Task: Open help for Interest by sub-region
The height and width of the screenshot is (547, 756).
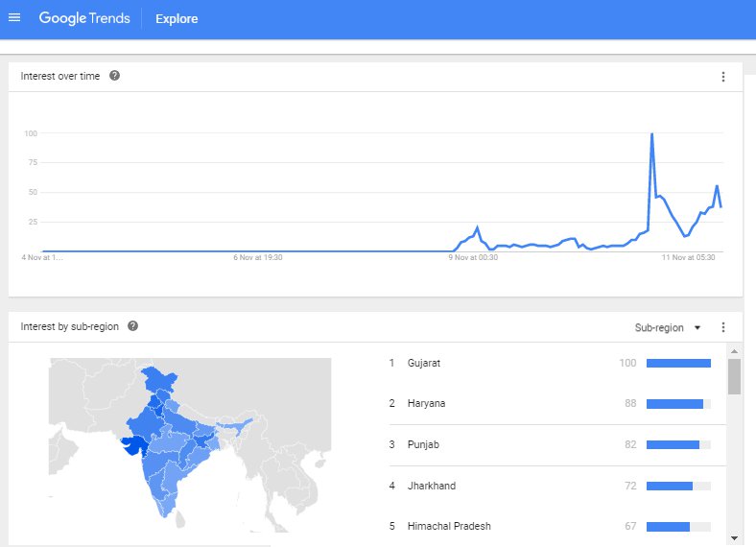Action: pos(132,326)
